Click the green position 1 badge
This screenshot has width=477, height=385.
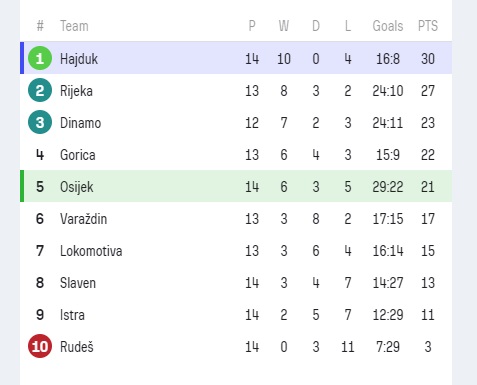click(40, 58)
